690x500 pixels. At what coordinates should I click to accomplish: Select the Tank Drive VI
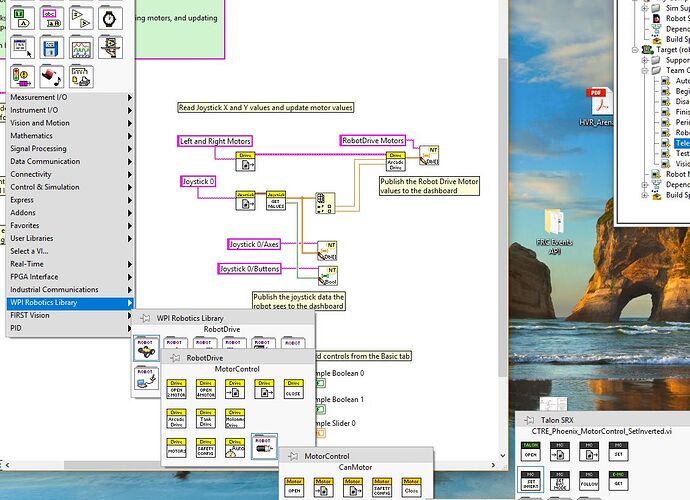click(x=206, y=419)
